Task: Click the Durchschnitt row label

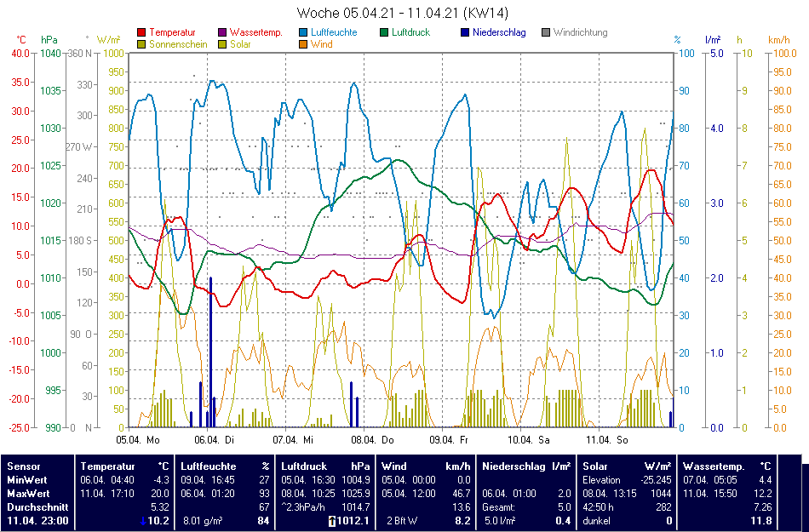Action: tap(37, 507)
